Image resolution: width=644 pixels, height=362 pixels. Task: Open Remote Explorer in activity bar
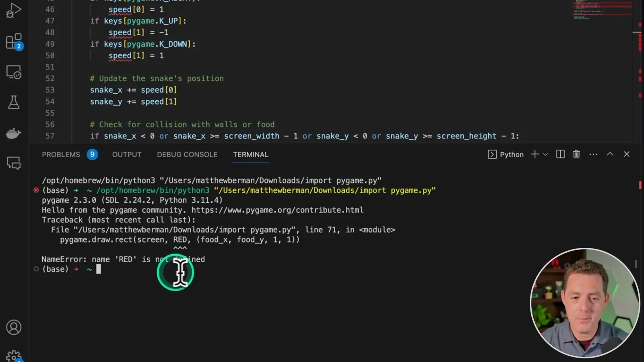point(14,72)
